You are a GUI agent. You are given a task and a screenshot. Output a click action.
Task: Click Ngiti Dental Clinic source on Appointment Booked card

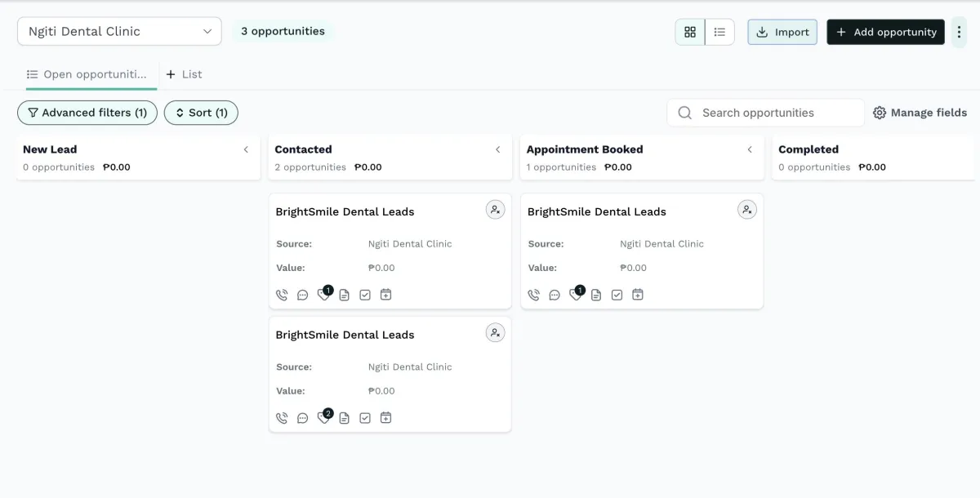click(661, 244)
